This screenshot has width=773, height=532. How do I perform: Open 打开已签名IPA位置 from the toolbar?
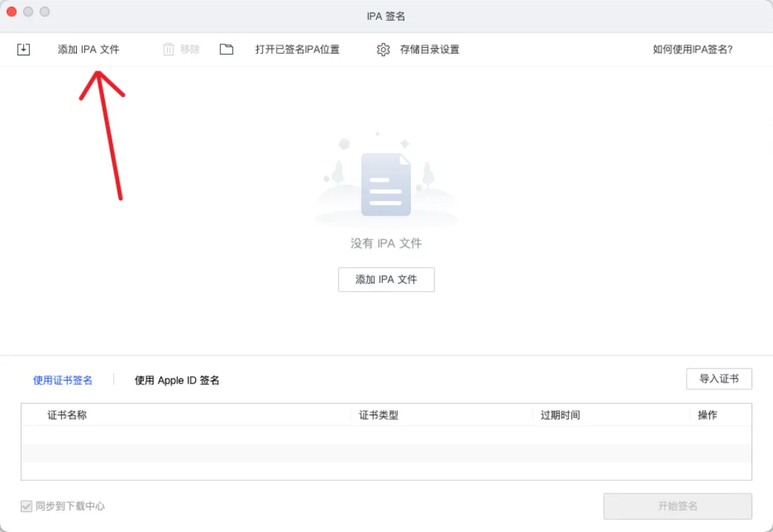click(x=297, y=50)
